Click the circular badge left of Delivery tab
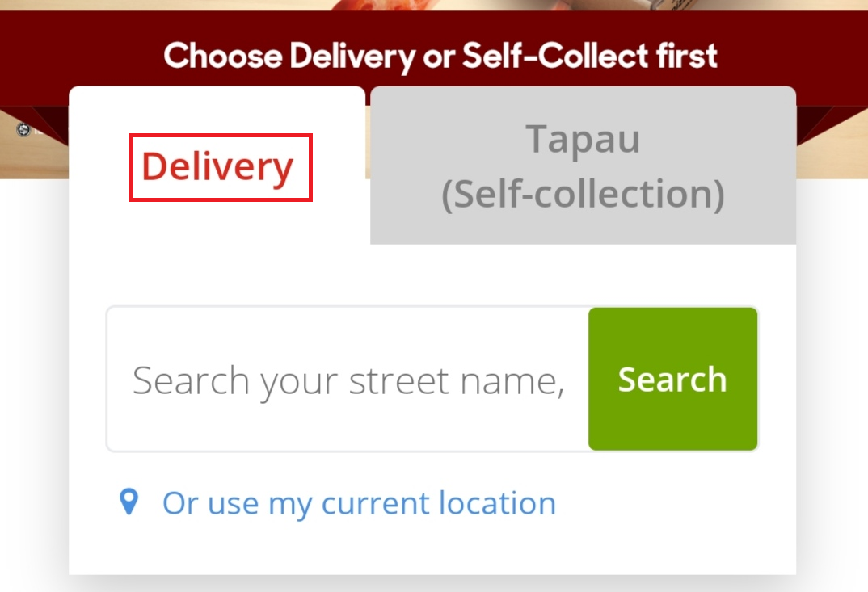 [x=23, y=129]
